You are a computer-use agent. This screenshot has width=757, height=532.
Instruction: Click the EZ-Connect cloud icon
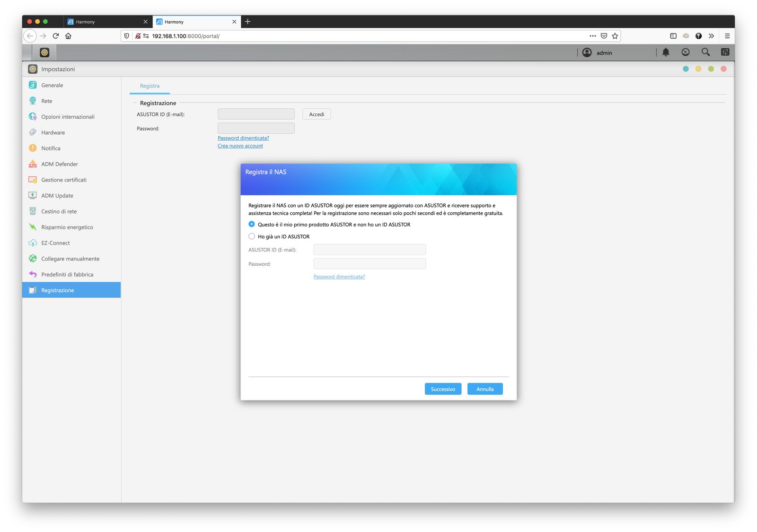[33, 243]
